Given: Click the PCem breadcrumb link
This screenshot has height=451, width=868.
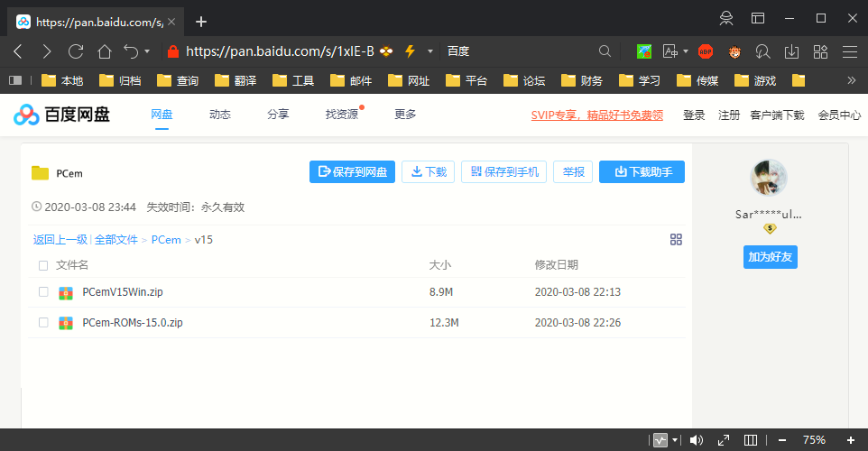Looking at the screenshot, I should point(166,240).
